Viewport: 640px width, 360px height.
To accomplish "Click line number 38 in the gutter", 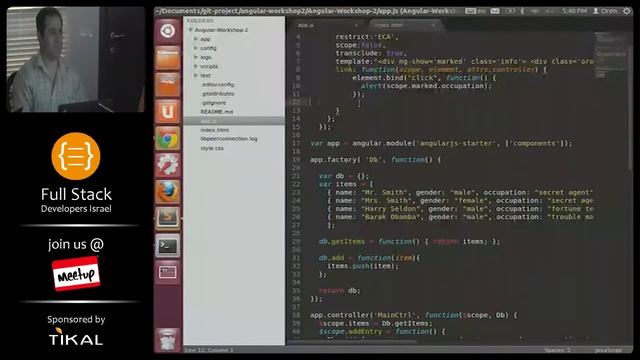I will [296, 315].
